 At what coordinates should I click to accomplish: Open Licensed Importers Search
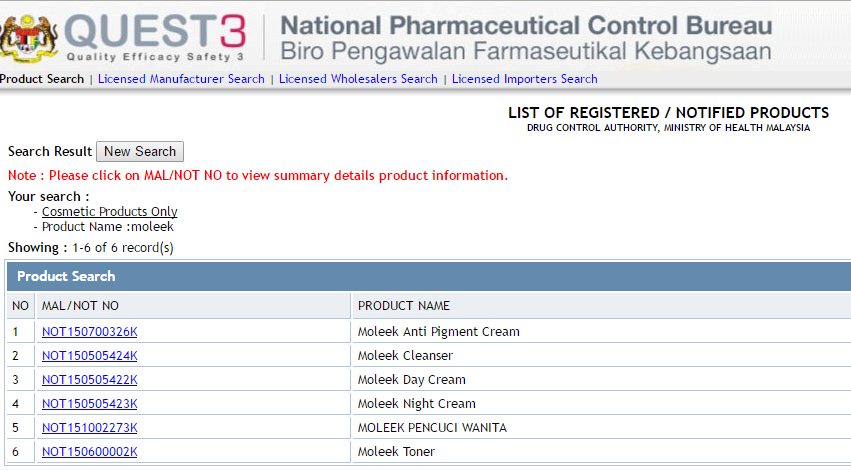coord(524,79)
